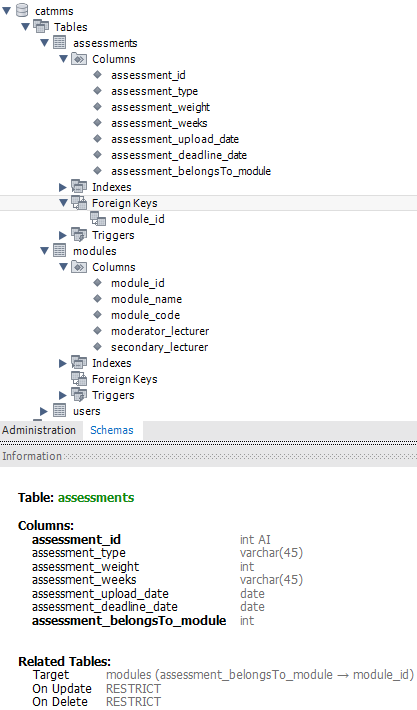Select assessment_type column in the tree

[154, 91]
